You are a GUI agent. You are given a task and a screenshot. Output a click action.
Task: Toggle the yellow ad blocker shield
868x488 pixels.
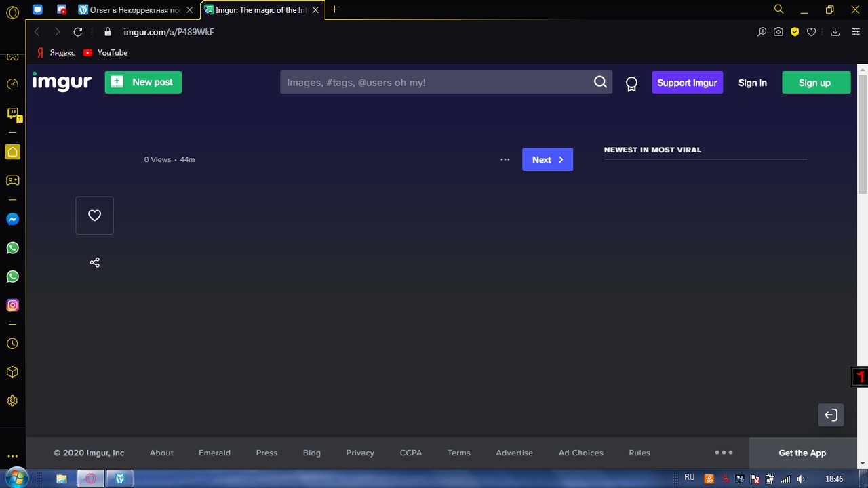795,32
